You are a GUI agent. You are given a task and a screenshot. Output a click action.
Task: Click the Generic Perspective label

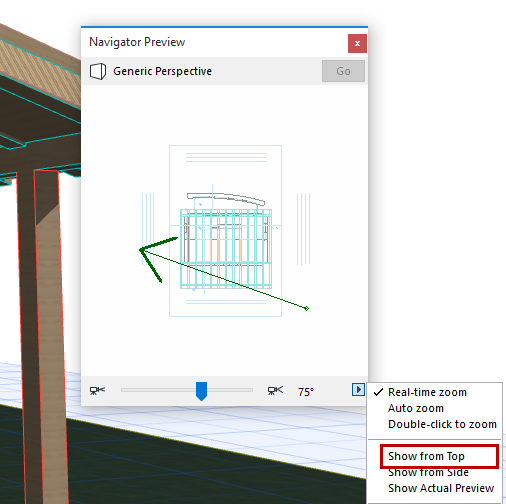click(162, 71)
